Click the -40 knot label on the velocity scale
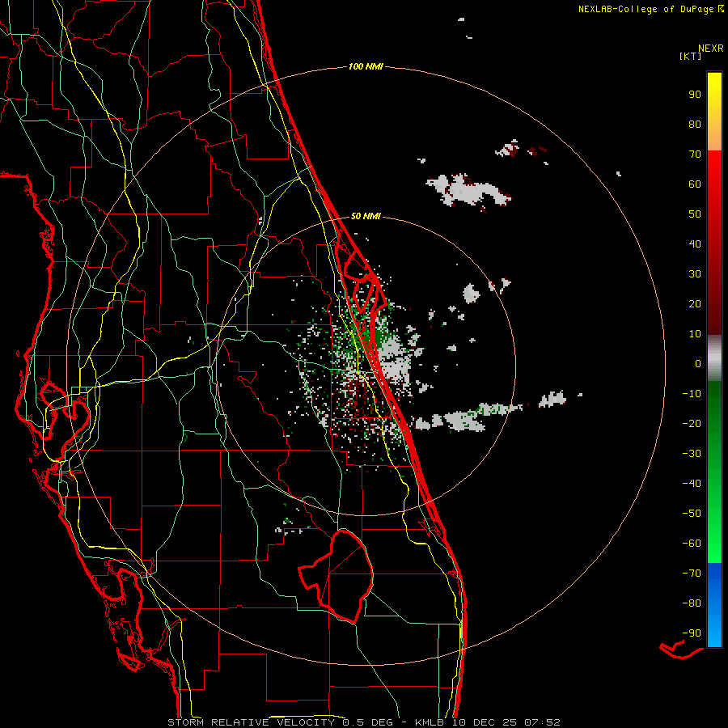The image size is (728, 728). point(692,484)
